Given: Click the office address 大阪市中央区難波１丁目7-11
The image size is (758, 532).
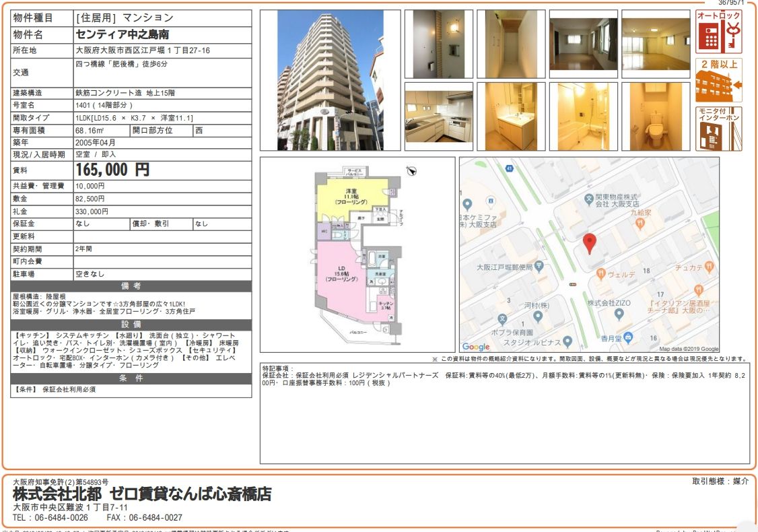Looking at the screenshot, I should (70, 507).
